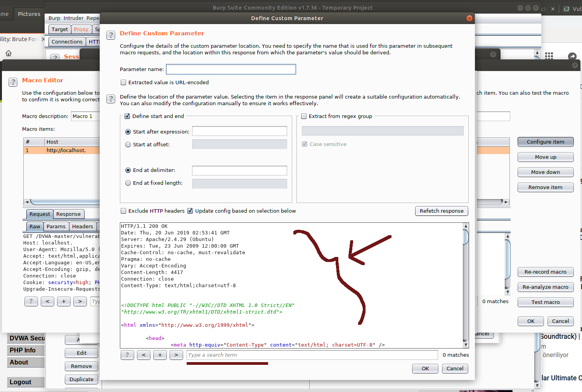
Task: Click Macro Editor OK button
Action: [531, 321]
